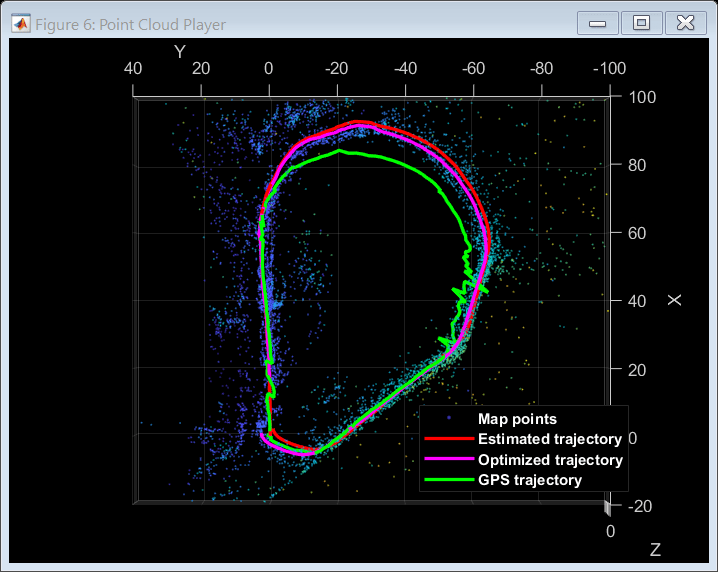Click the X axis label

[x=675, y=300]
